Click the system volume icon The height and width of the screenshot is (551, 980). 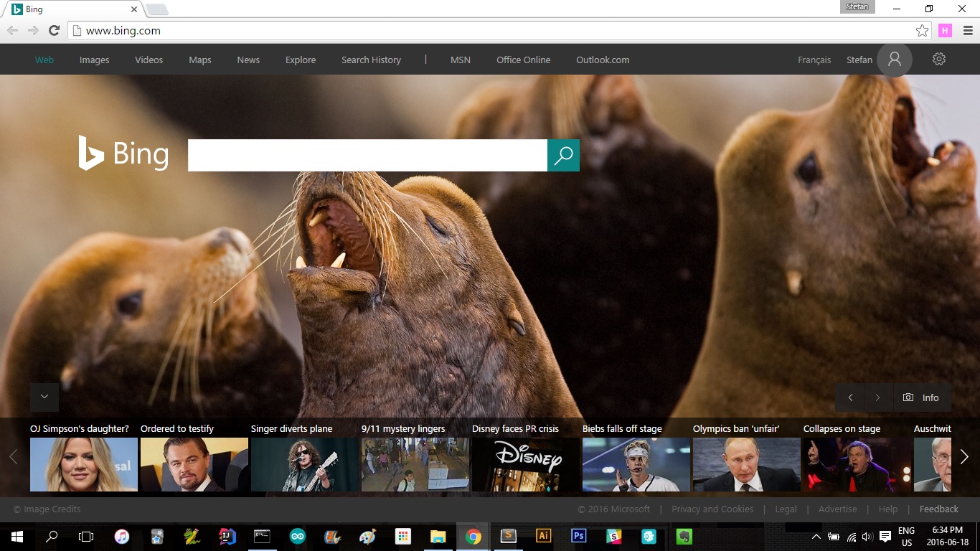pyautogui.click(x=867, y=537)
